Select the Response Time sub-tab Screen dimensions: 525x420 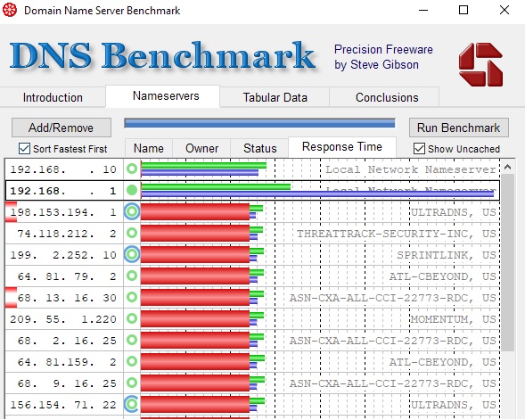[342, 147]
